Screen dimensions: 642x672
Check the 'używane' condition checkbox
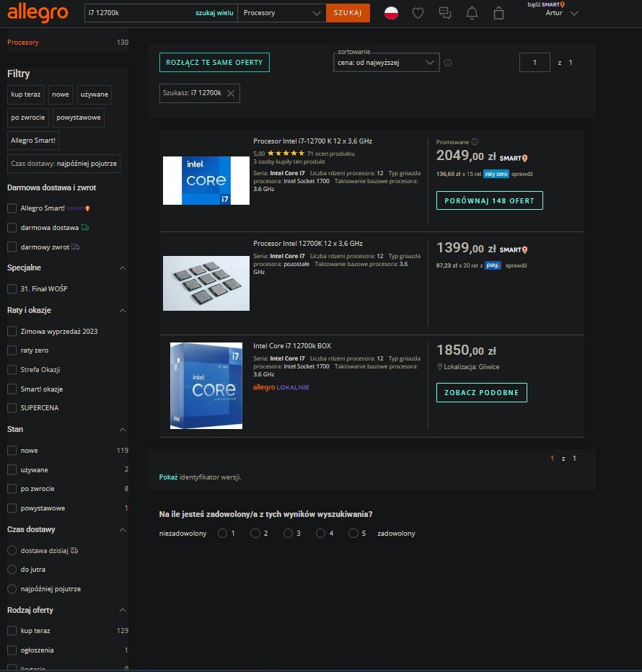[12, 469]
